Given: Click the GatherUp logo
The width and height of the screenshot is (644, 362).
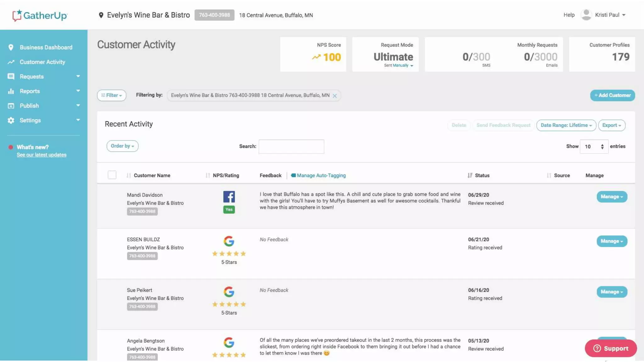Looking at the screenshot, I should click(40, 15).
